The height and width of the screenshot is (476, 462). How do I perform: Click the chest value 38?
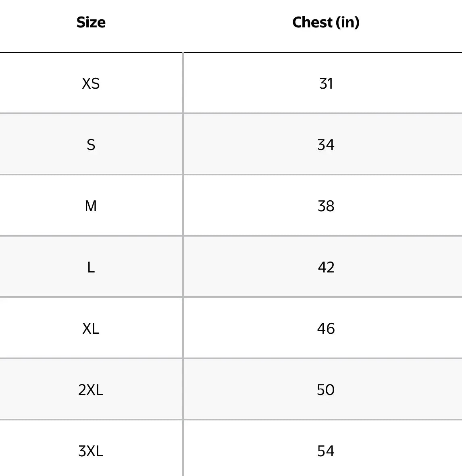click(x=326, y=206)
